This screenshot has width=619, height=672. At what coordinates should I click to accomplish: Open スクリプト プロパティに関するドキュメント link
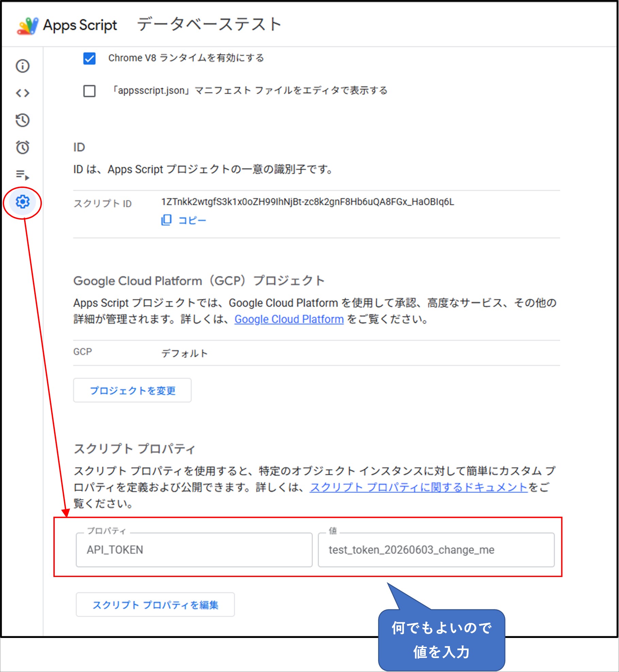click(x=419, y=487)
